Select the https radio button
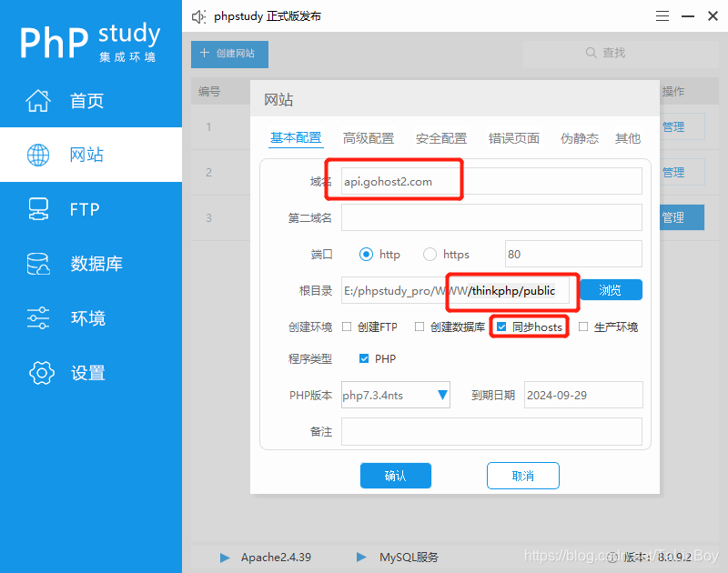728x573 pixels. tap(430, 255)
